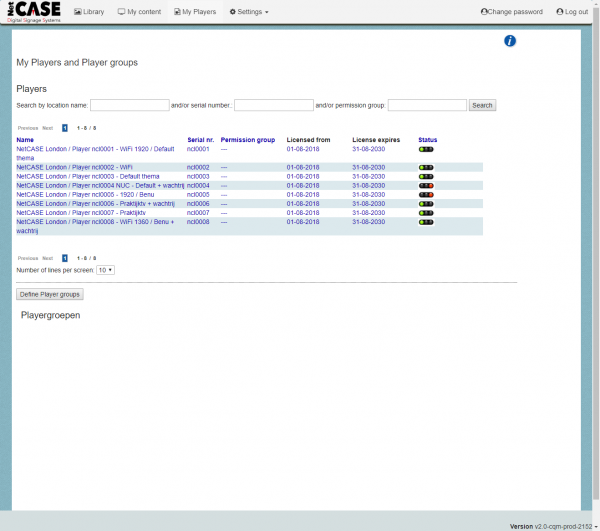600x531 pixels.
Task: Click License expires date for ncl0003
Action: coord(368,177)
